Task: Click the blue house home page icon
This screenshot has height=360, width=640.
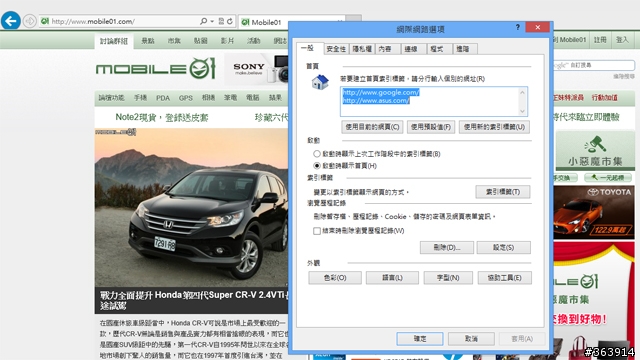Action: (x=320, y=82)
